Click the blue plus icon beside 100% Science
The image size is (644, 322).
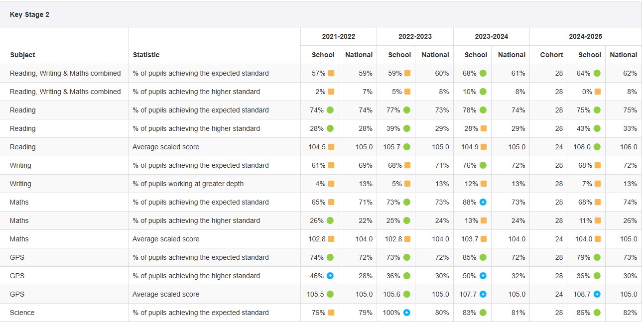[407, 313]
